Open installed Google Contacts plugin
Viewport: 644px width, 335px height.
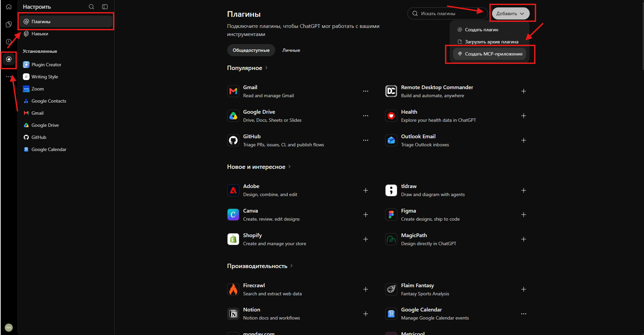pos(66,101)
